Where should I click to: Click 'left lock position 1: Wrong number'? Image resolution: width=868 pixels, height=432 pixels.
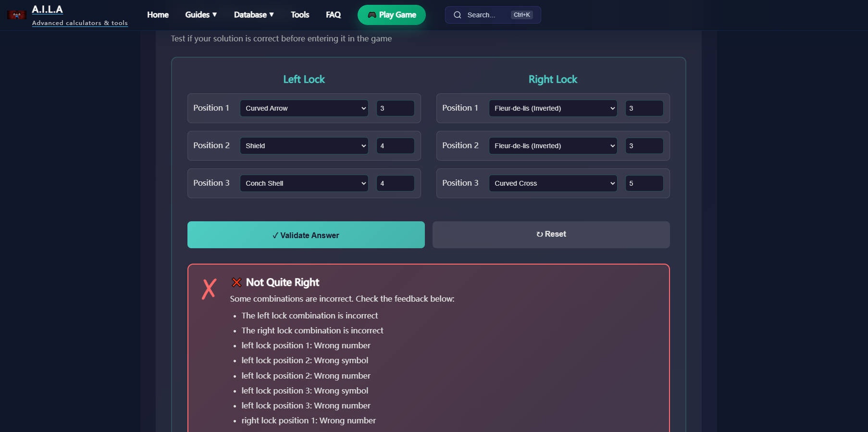306,345
